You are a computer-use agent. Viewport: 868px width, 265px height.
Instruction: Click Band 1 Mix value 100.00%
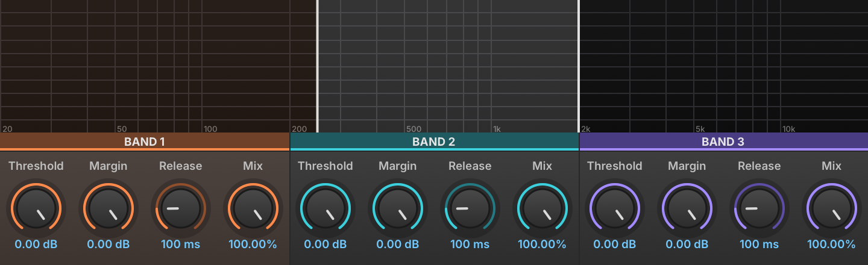click(253, 245)
